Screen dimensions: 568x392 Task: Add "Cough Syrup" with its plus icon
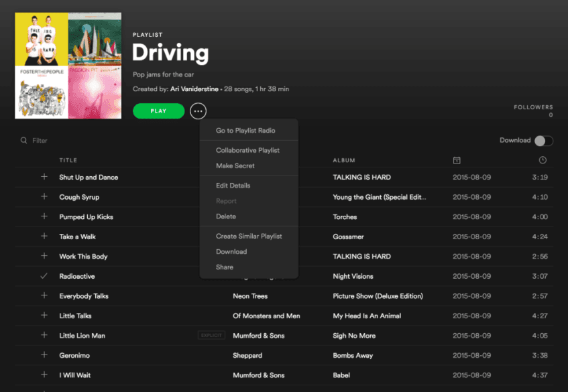click(44, 197)
